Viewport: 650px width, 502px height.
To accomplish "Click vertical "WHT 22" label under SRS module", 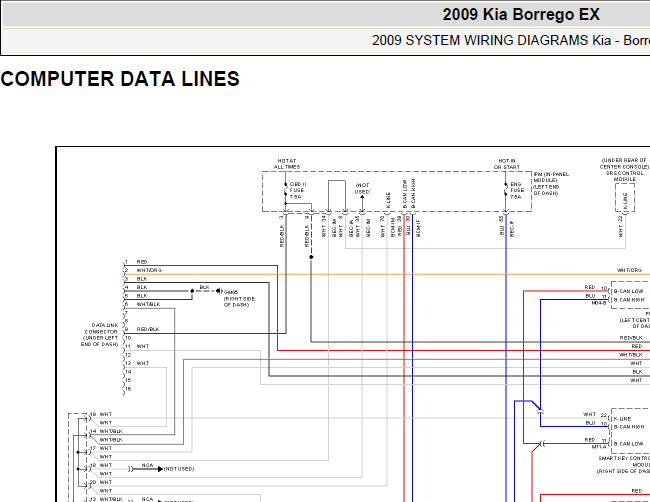I will (x=621, y=226).
